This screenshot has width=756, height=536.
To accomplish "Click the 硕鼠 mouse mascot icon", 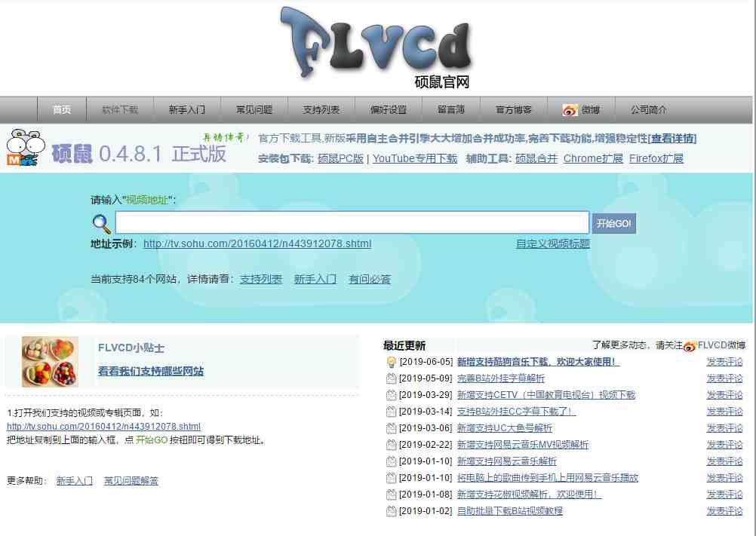I will 25,147.
